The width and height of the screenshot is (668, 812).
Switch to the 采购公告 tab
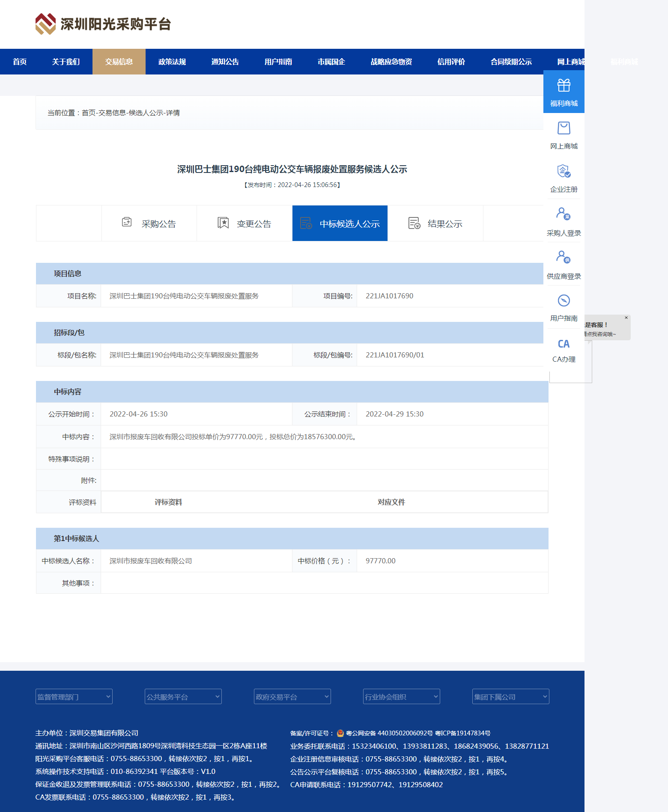coord(149,223)
